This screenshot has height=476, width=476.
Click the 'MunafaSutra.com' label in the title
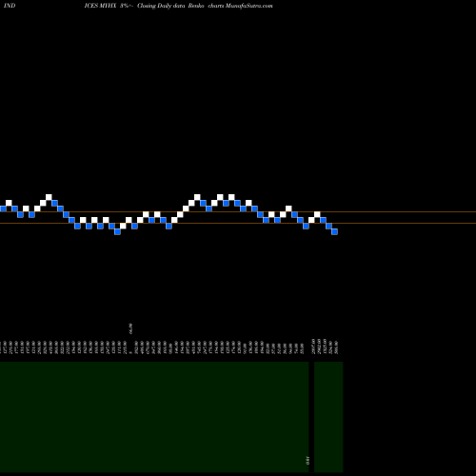coord(248,6)
